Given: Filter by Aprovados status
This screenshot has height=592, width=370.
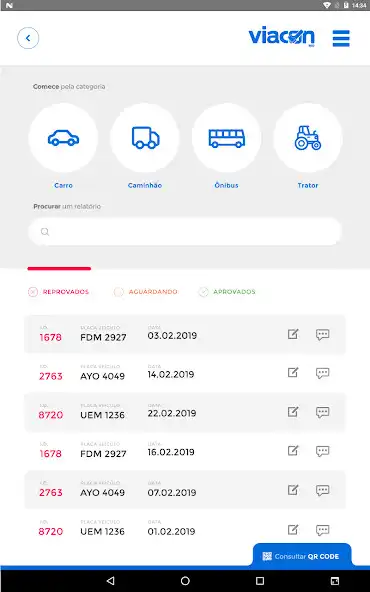Looking at the screenshot, I should (227, 292).
